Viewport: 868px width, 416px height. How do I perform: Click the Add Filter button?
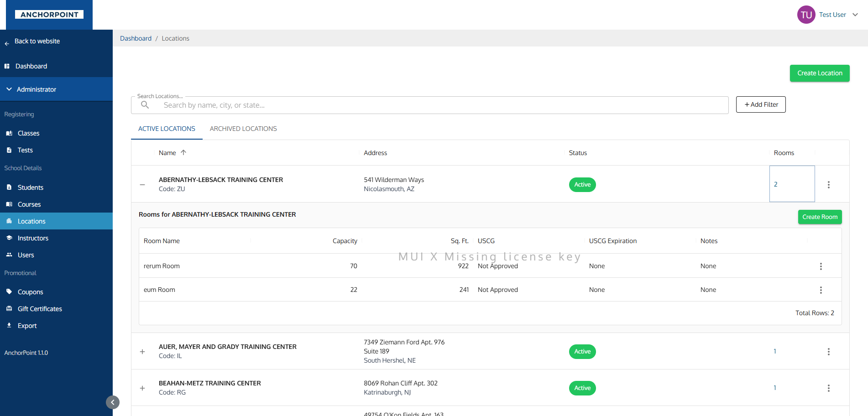point(760,104)
